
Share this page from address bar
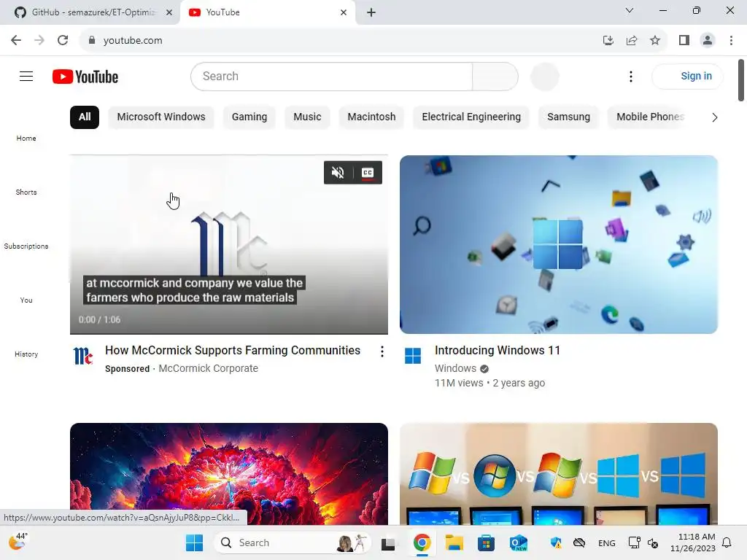click(x=632, y=41)
